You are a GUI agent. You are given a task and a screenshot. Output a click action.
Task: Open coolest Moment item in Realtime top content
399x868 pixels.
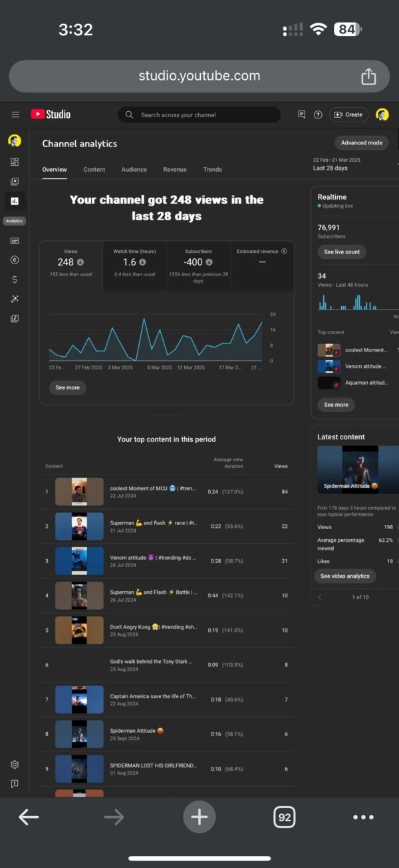(358, 350)
